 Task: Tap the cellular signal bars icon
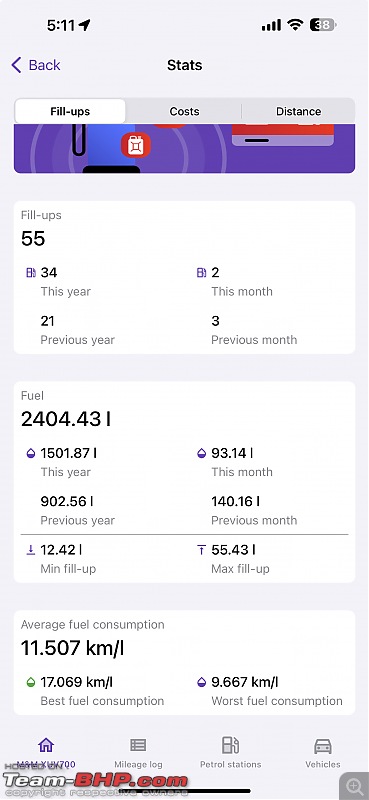pyautogui.click(x=271, y=24)
